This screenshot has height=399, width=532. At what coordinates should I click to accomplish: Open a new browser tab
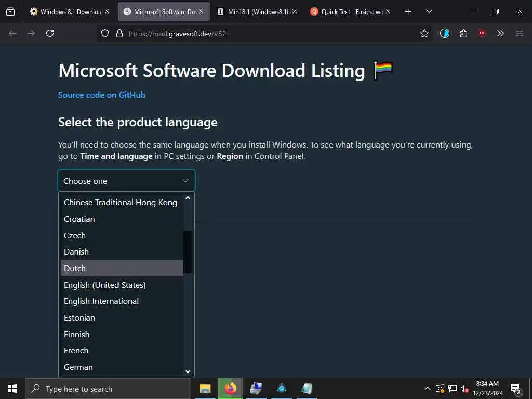tap(408, 12)
